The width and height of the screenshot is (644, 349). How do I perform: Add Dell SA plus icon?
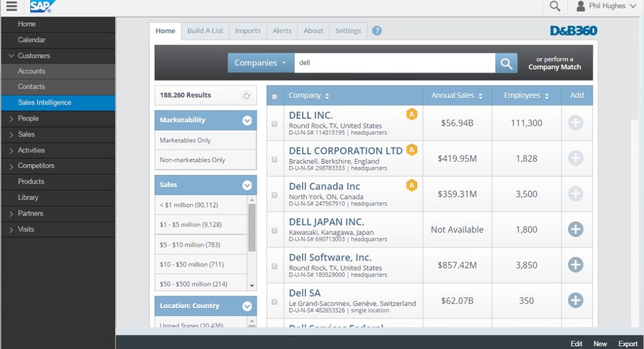pyautogui.click(x=575, y=300)
